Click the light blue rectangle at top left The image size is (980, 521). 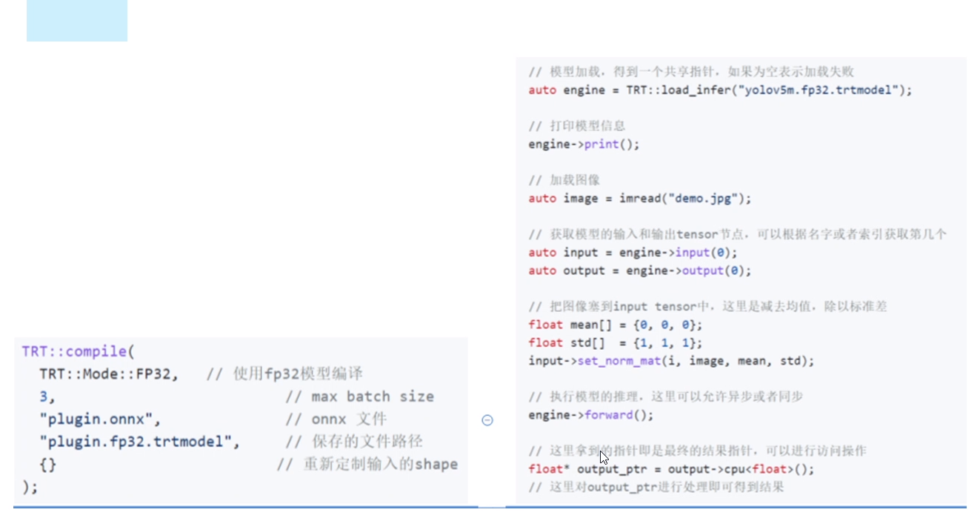(77, 21)
